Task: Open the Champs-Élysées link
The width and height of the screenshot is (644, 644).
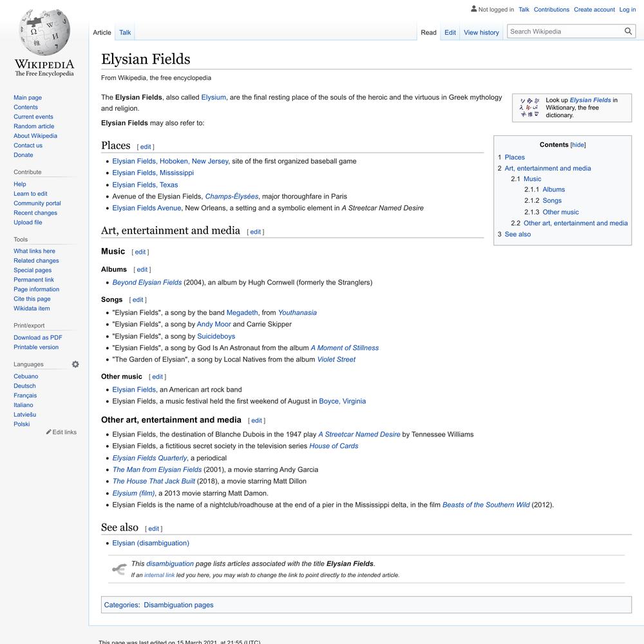Action: [x=232, y=196]
